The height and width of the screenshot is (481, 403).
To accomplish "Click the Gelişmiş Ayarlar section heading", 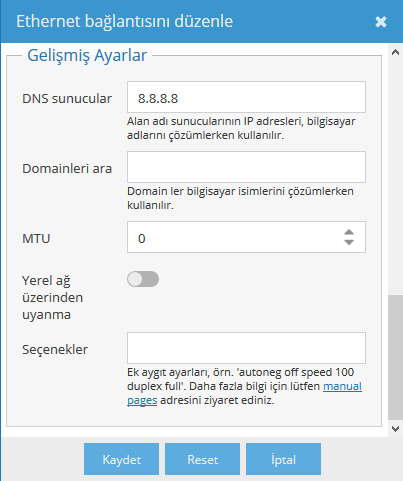I will click(87, 55).
